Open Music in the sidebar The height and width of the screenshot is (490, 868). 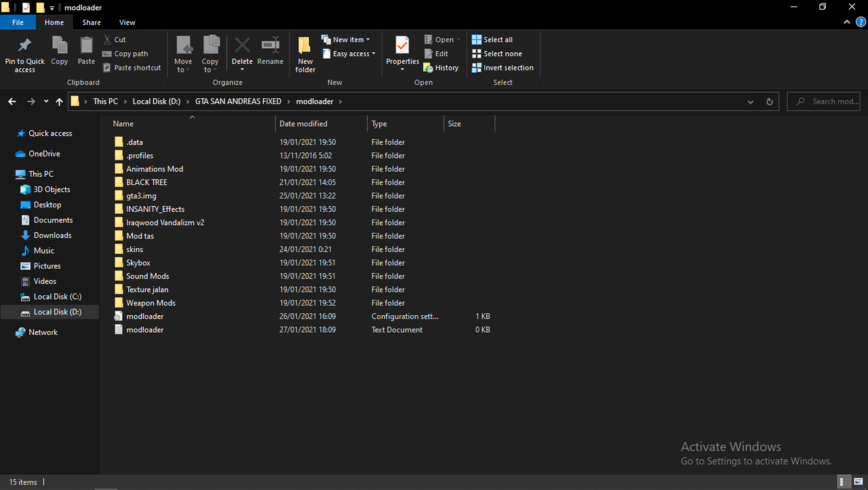[43, 251]
